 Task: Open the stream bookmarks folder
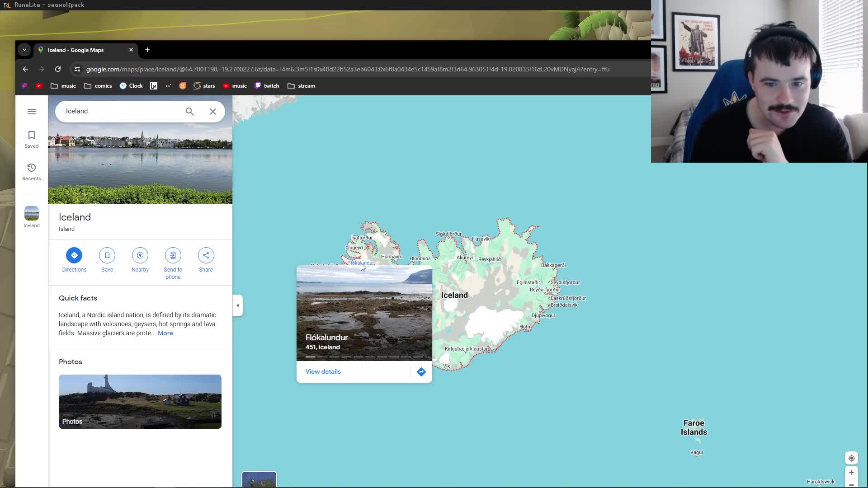click(x=302, y=86)
